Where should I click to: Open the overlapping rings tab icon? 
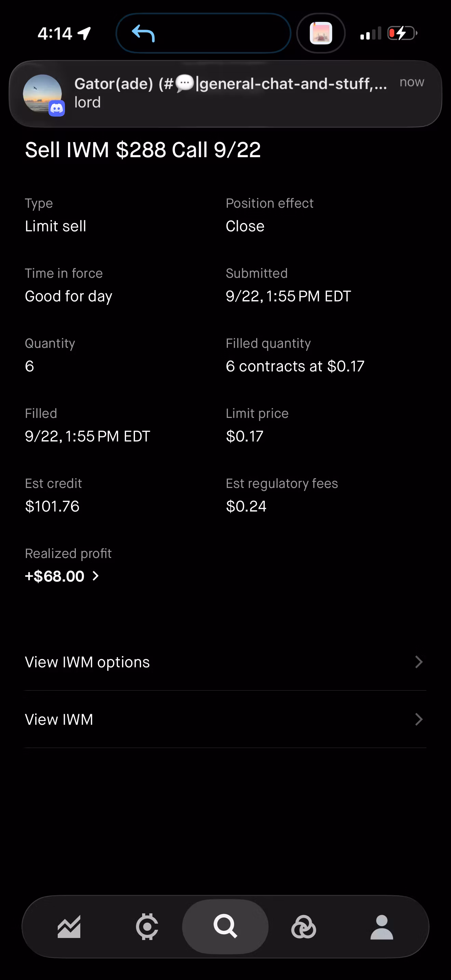pos(303,927)
